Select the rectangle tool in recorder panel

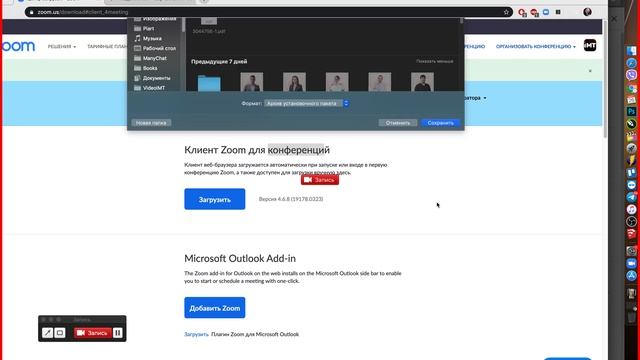click(x=60, y=333)
